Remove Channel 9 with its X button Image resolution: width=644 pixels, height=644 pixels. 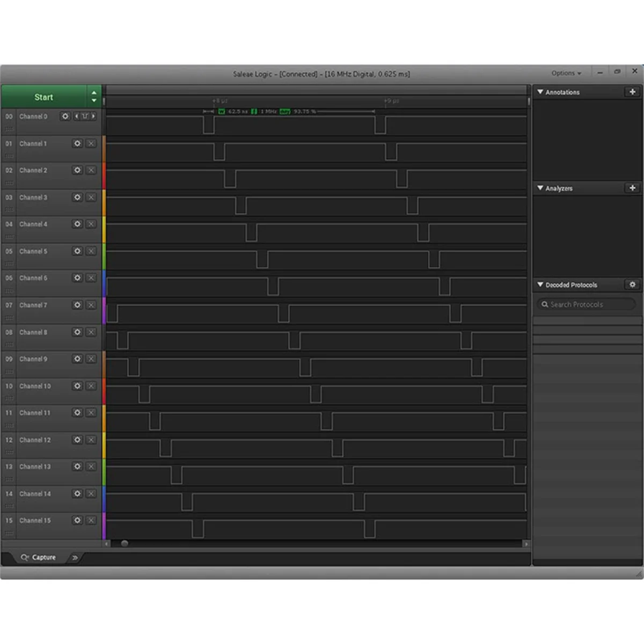click(91, 358)
